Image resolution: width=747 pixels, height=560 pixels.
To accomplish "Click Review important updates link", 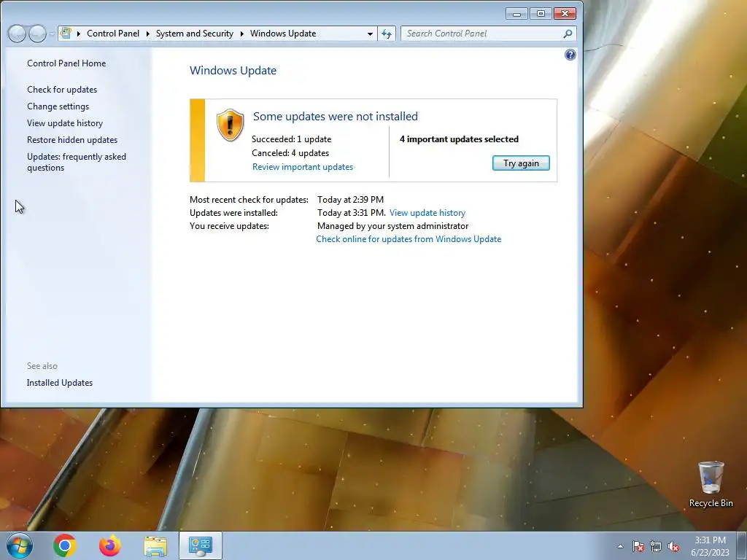I will point(303,167).
